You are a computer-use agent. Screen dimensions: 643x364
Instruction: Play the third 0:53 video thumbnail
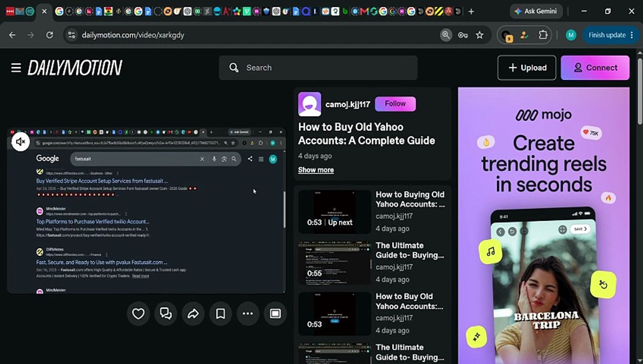pyautogui.click(x=335, y=314)
